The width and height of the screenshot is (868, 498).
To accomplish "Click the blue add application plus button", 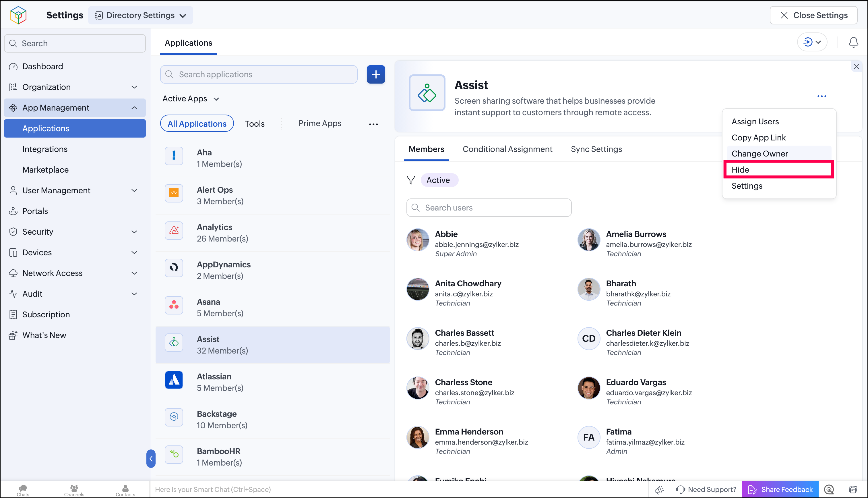I will point(375,74).
